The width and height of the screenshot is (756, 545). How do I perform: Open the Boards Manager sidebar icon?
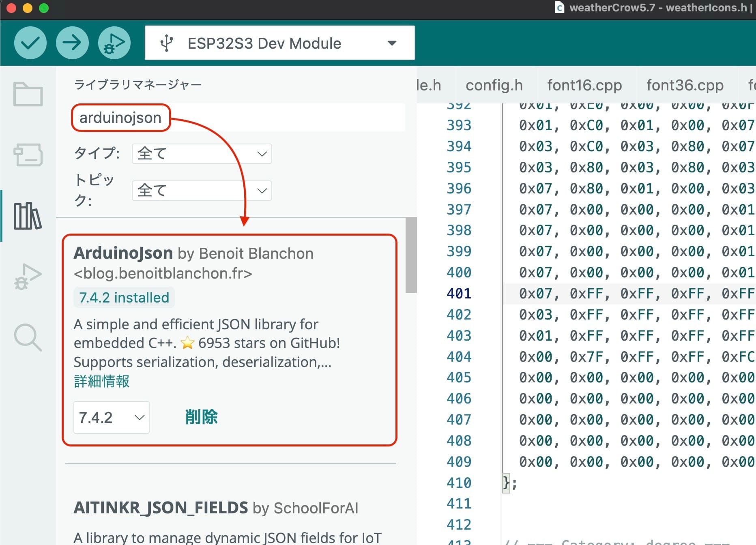point(28,154)
